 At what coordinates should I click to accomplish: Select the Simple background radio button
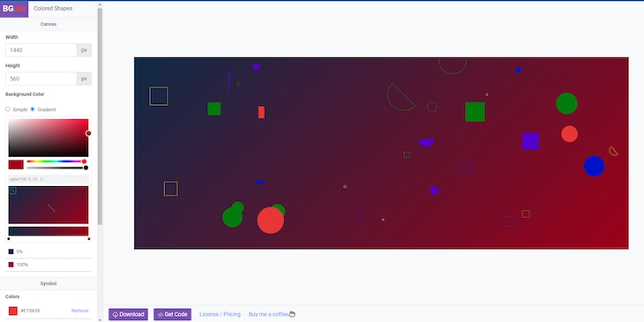pos(8,109)
